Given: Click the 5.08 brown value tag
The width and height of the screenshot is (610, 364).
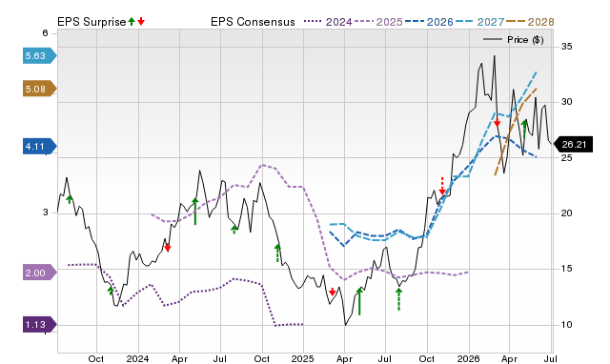Looking at the screenshot, I should [39, 89].
